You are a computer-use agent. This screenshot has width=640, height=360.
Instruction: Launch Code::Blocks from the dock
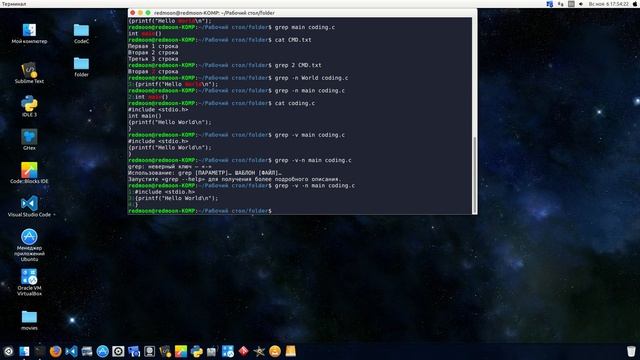(181, 351)
